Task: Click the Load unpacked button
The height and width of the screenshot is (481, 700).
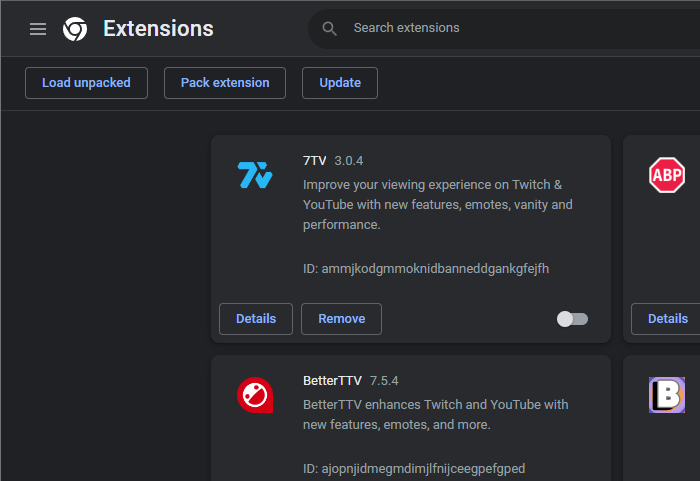Action: (86, 83)
